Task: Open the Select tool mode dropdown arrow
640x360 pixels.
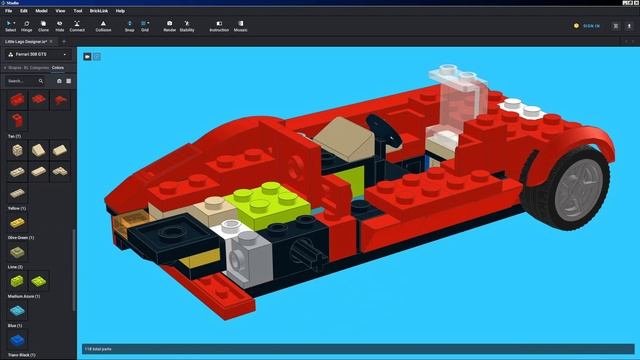Action: tap(14, 23)
